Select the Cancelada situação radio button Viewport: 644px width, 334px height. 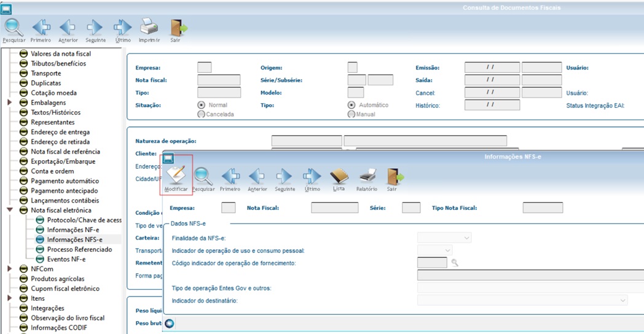pyautogui.click(x=202, y=114)
